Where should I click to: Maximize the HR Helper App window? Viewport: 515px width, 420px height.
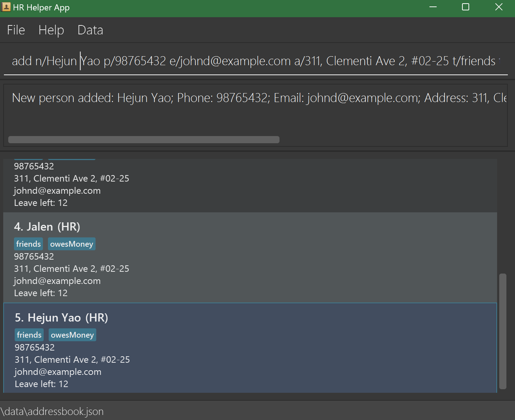click(x=466, y=7)
